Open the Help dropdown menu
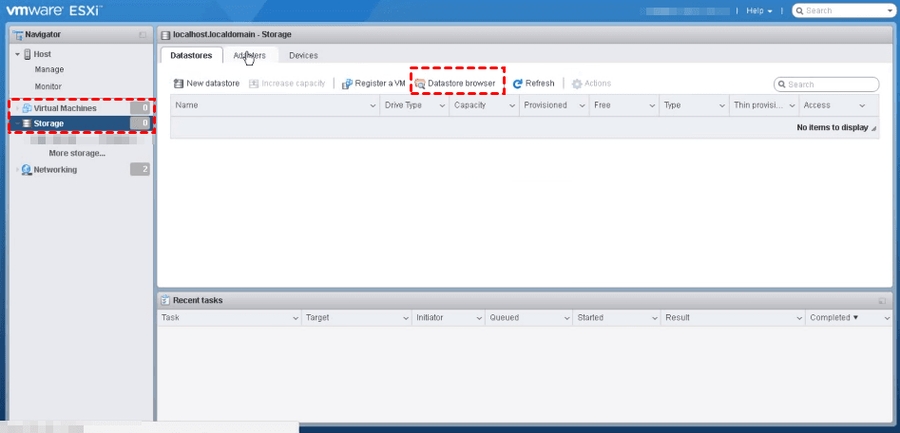The height and width of the screenshot is (433, 900). [758, 11]
